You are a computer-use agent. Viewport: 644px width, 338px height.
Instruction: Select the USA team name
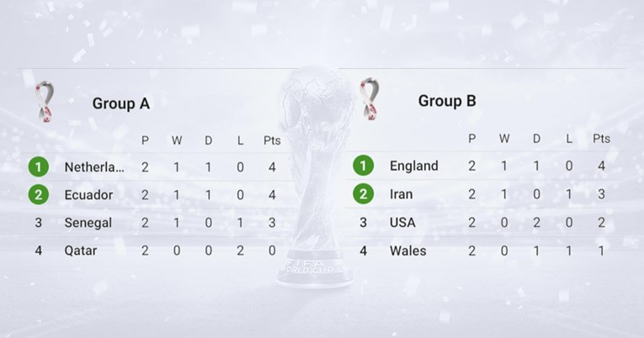tap(402, 222)
